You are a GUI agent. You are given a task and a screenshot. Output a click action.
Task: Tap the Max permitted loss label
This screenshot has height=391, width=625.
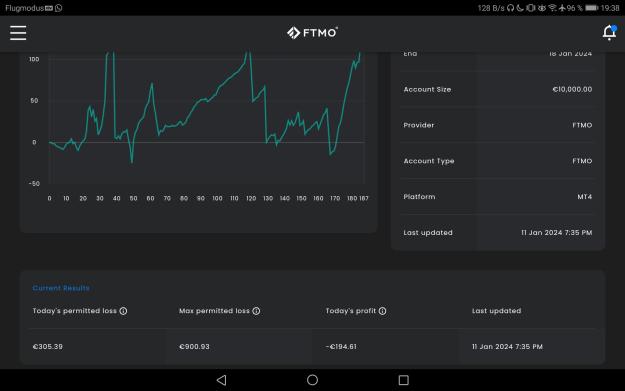(x=214, y=311)
